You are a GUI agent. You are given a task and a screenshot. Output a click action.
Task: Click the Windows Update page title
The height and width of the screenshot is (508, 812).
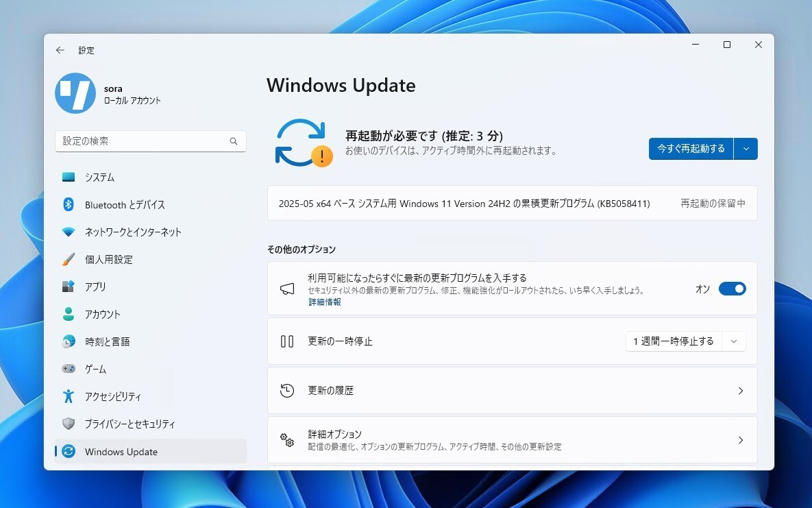pos(341,86)
